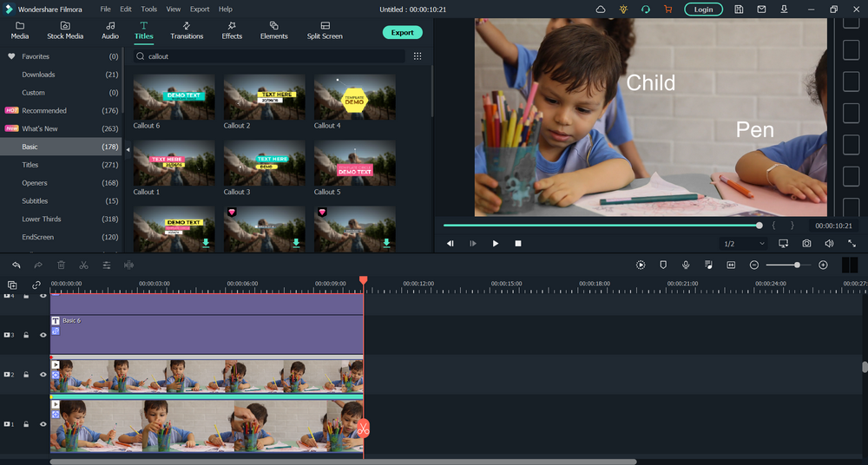Screen dimensions: 868x465
Task: Click the preview volume icon
Action: 829,244
